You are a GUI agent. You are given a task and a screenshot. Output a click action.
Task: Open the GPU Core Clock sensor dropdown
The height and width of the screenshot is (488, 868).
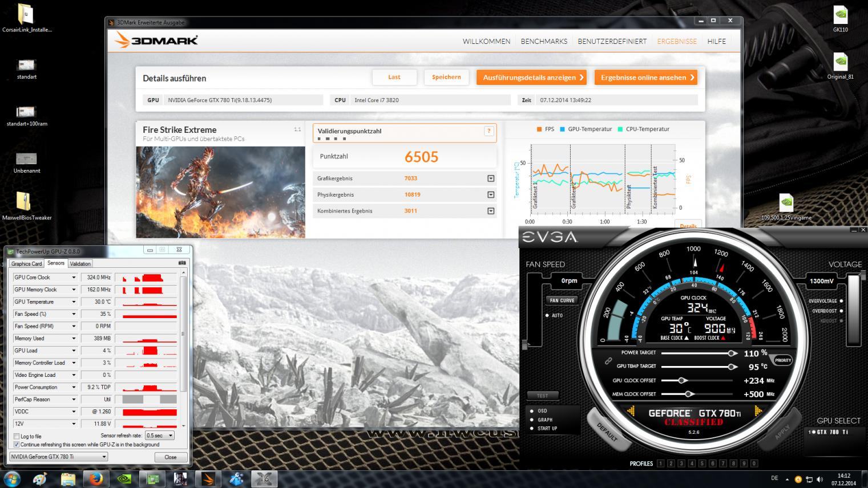(73, 278)
